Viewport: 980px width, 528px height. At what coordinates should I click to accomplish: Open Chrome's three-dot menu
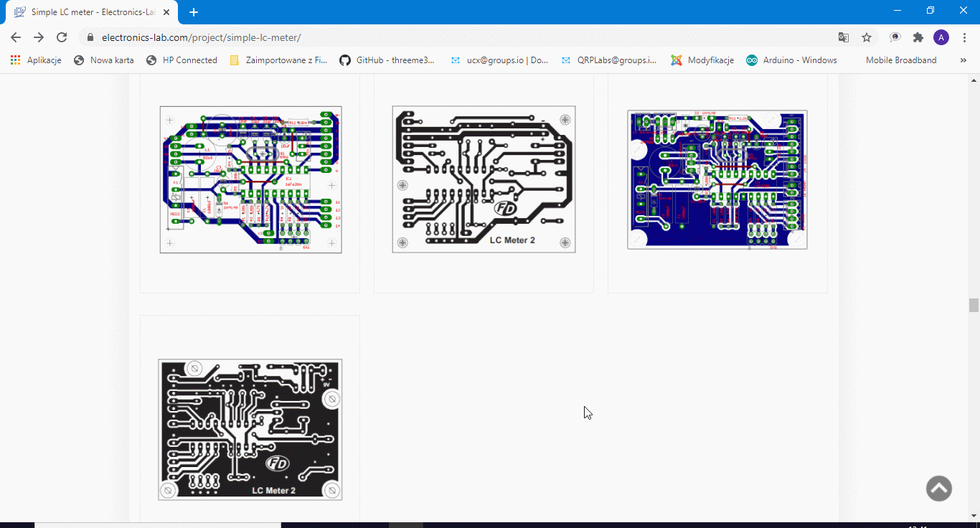tap(964, 37)
